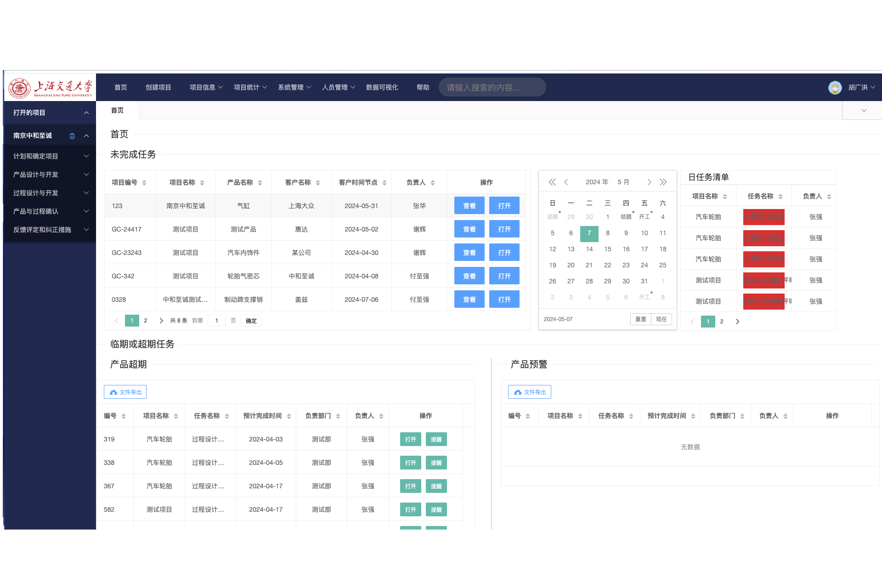Sort 任务名称 column in daily task list
Image resolution: width=882 pixels, height=588 pixels.
(x=780, y=197)
